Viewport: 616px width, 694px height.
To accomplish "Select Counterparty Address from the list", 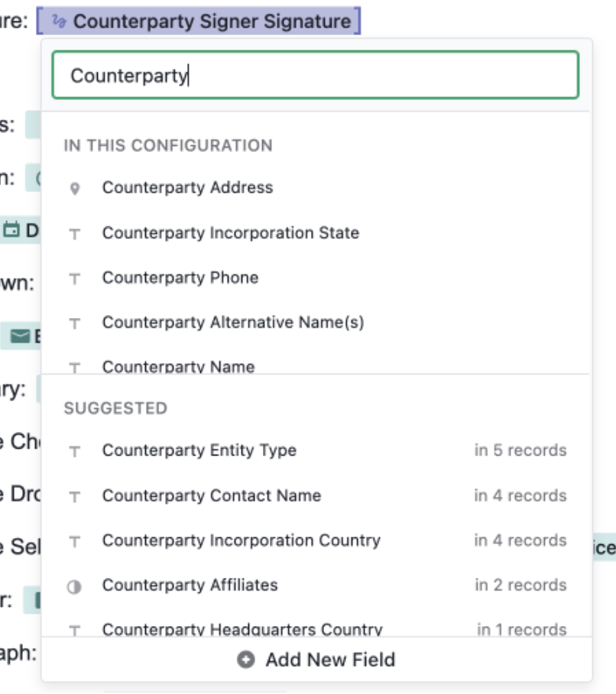I will pos(187,188).
